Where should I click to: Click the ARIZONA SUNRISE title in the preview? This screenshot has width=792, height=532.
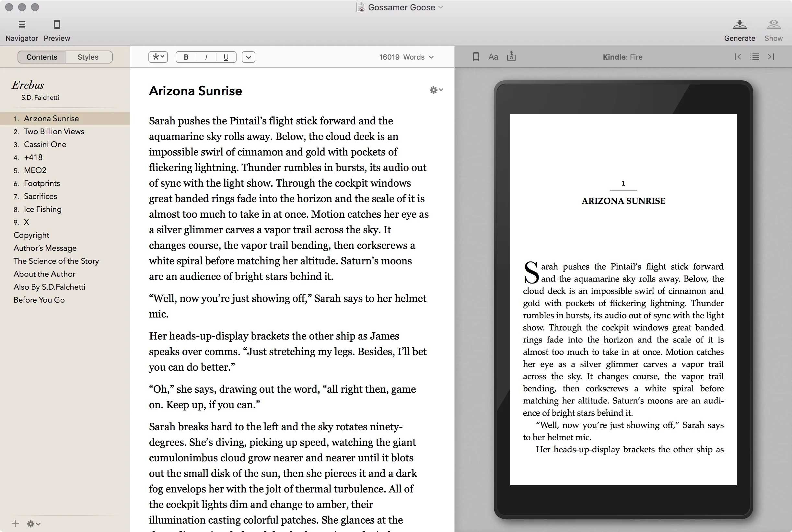pos(623,201)
